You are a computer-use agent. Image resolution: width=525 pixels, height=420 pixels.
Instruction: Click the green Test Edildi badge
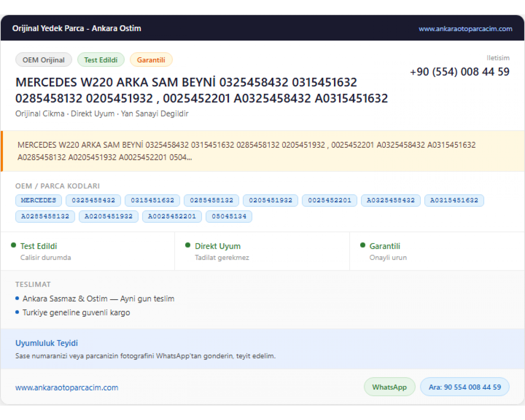point(101,60)
